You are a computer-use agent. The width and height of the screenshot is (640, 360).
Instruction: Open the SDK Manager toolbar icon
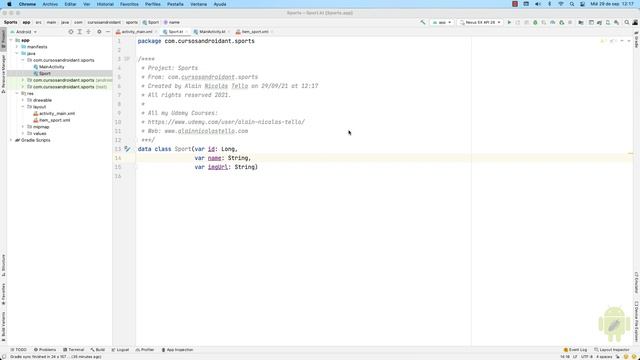pos(616,22)
